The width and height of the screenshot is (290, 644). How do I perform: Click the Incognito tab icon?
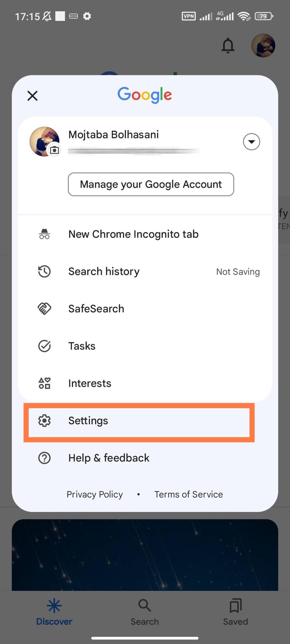click(x=44, y=234)
